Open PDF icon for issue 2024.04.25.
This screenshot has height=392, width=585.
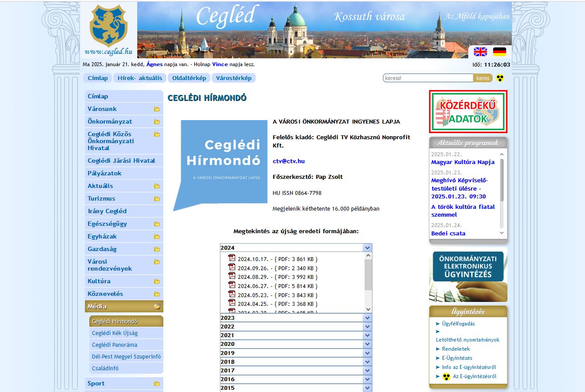pyautogui.click(x=232, y=302)
